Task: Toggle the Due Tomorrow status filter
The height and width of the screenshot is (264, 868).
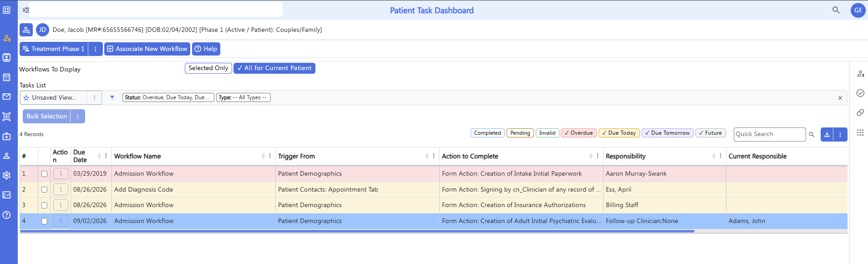Action: (x=667, y=133)
